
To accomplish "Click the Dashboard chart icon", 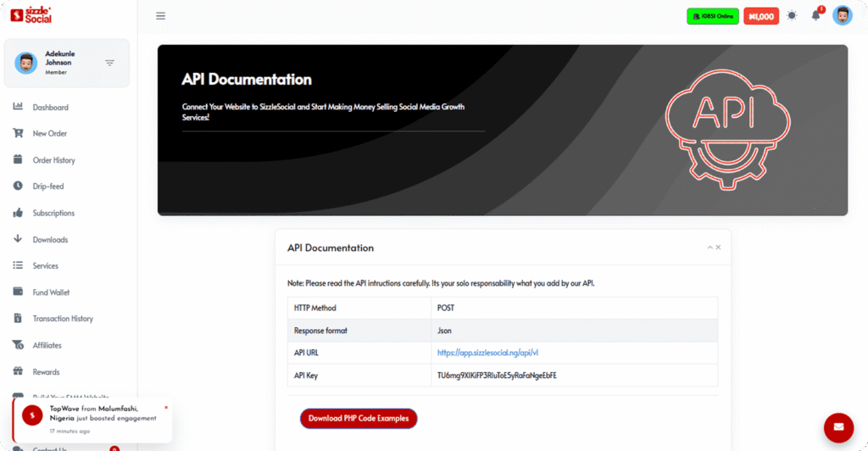I will click(18, 106).
